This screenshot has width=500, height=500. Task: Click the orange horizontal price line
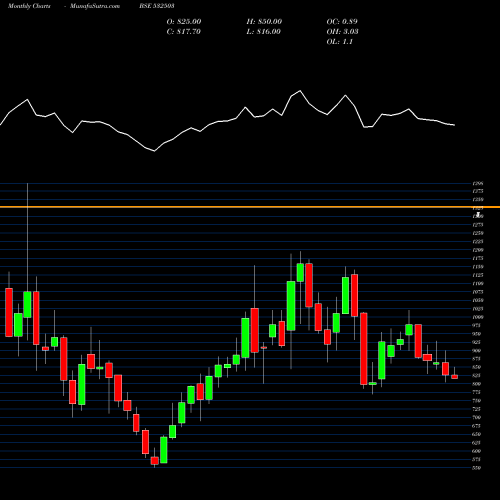250,207
